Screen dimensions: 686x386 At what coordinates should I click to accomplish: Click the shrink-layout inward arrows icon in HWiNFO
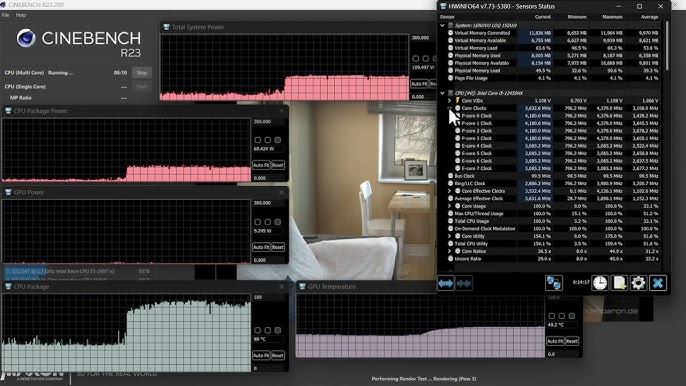pyautogui.click(x=464, y=284)
